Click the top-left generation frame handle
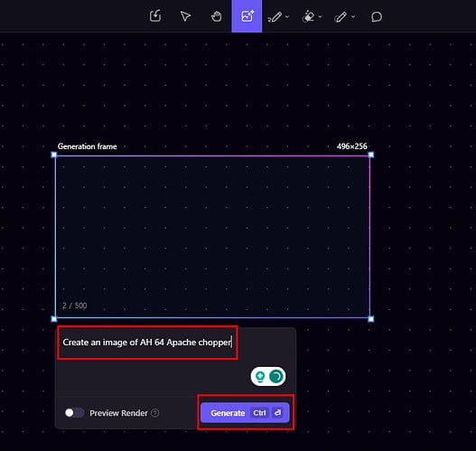The height and width of the screenshot is (451, 476). point(54,155)
